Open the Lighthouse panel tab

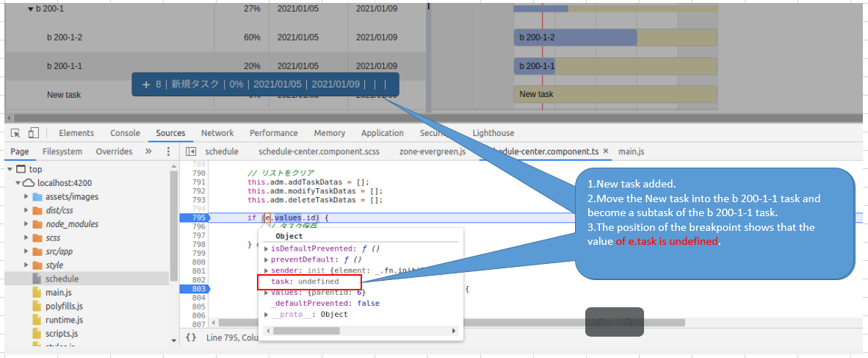pos(493,133)
